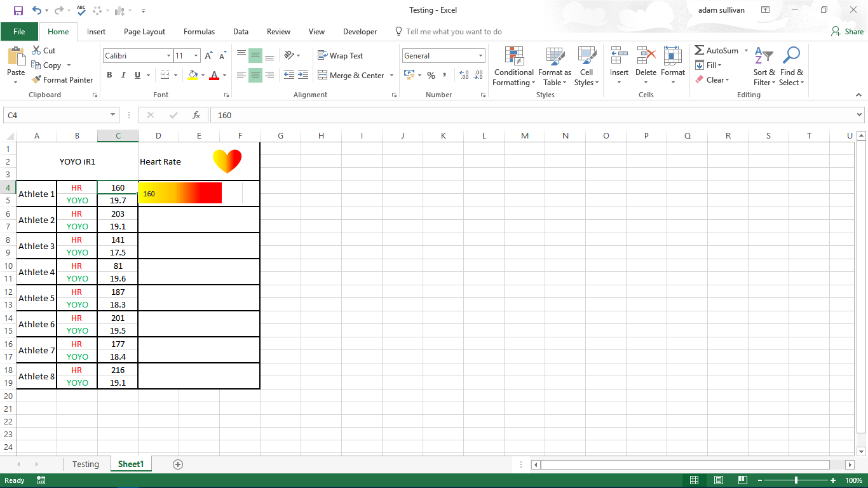Toggle Italic formatting
The width and height of the screenshot is (868, 488).
point(123,75)
